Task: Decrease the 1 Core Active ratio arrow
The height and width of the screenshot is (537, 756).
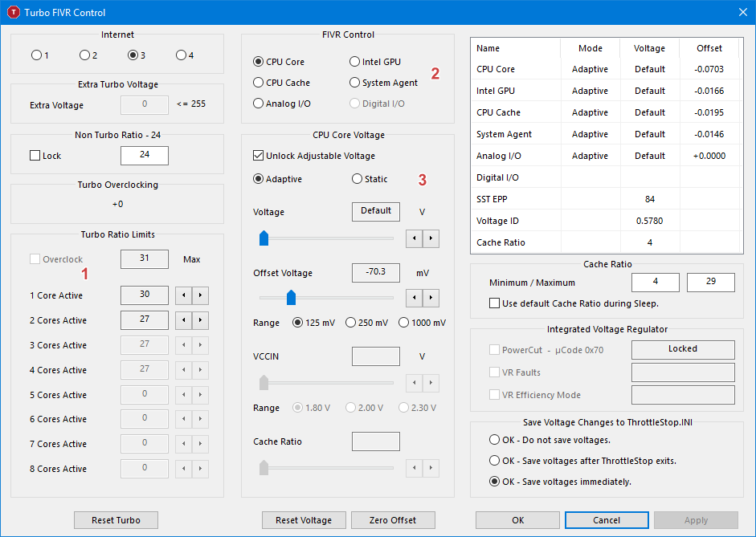Action: pyautogui.click(x=184, y=295)
